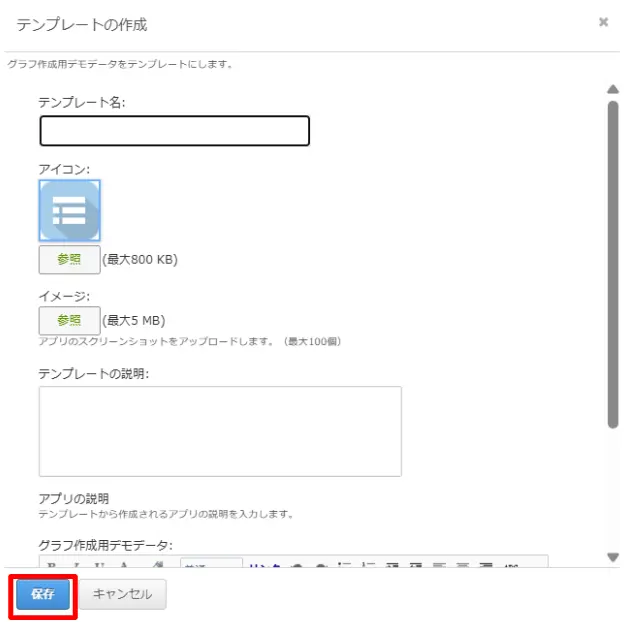This screenshot has width=625, height=622.
Task: Toggle underline in the editor toolbar
Action: (101, 566)
